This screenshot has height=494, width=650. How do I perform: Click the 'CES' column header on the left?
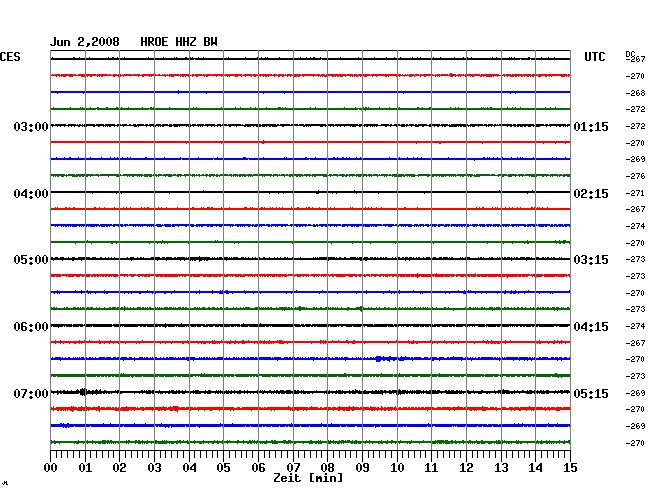pyautogui.click(x=10, y=57)
